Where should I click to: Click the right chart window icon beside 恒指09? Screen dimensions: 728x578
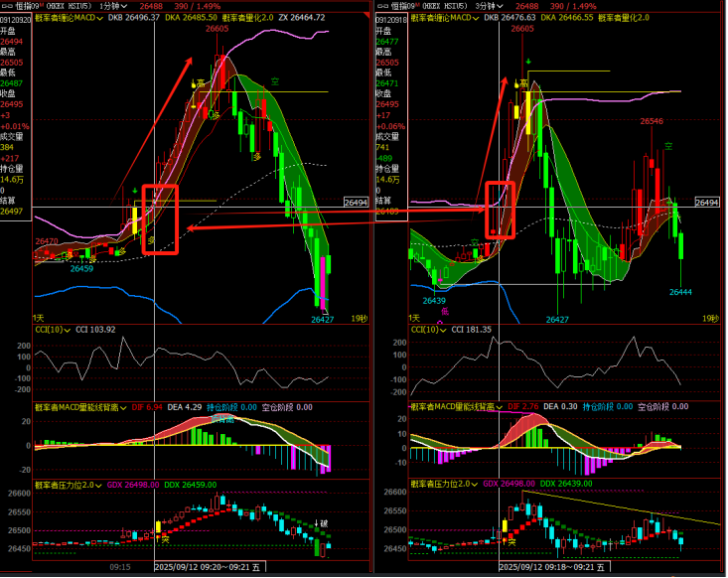(x=381, y=5)
